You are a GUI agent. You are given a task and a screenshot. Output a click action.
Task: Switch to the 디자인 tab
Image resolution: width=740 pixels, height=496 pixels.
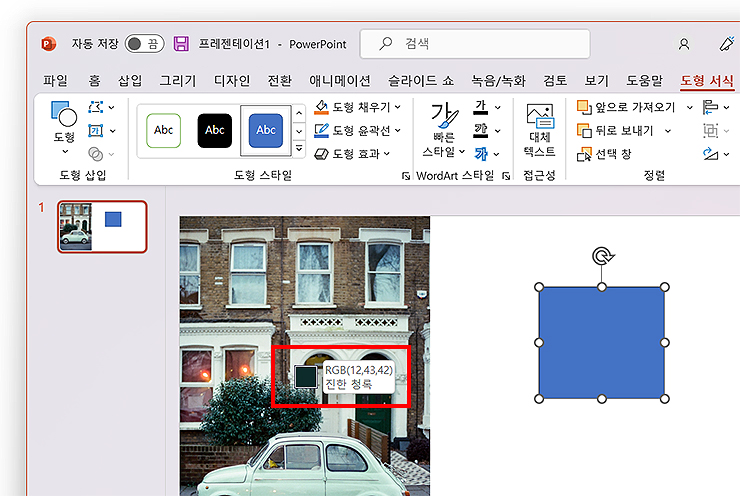(x=232, y=81)
